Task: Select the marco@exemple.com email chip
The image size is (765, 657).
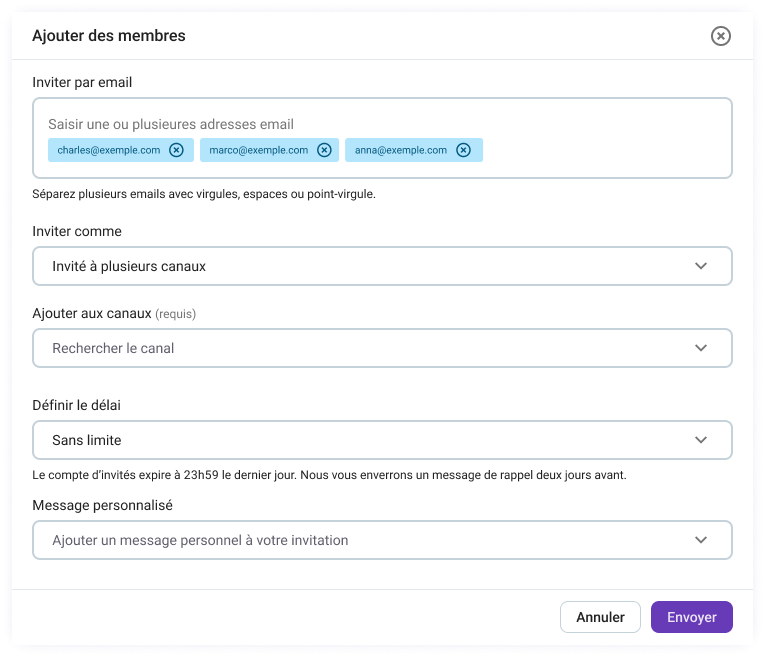Action: pyautogui.click(x=258, y=150)
